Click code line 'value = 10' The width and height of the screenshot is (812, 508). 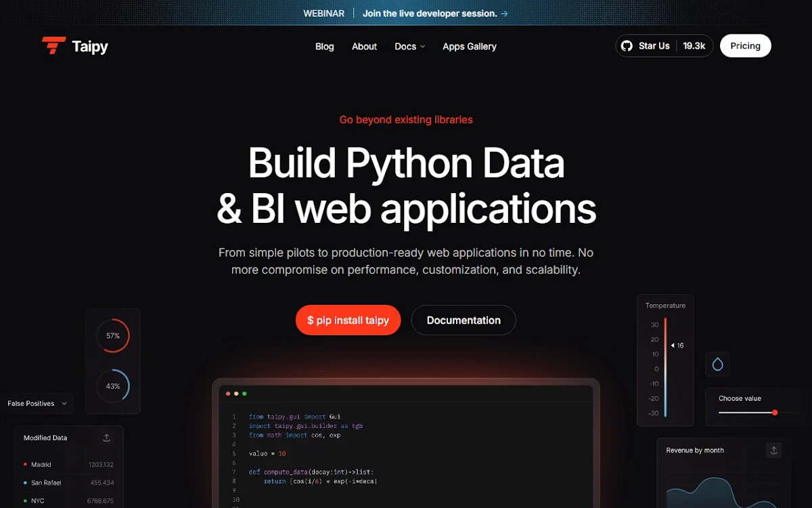pyautogui.click(x=267, y=454)
